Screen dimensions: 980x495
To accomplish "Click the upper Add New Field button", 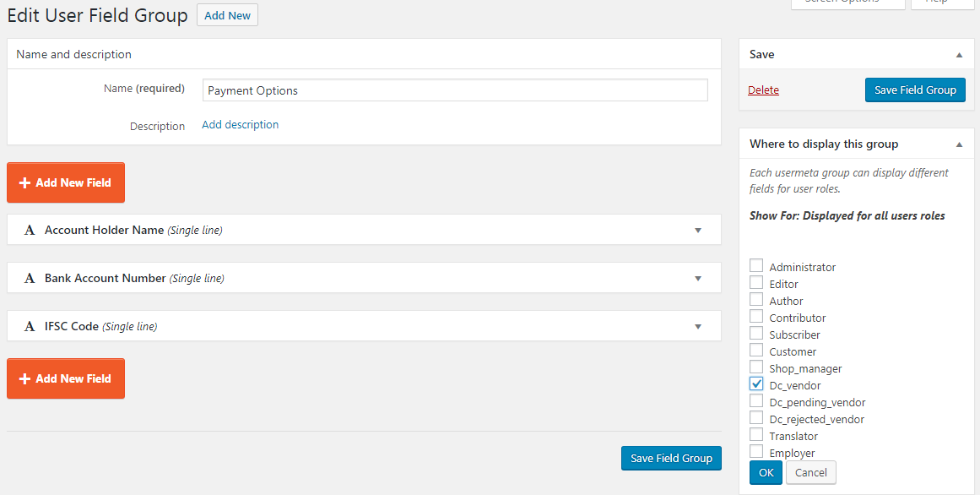I will pos(66,182).
